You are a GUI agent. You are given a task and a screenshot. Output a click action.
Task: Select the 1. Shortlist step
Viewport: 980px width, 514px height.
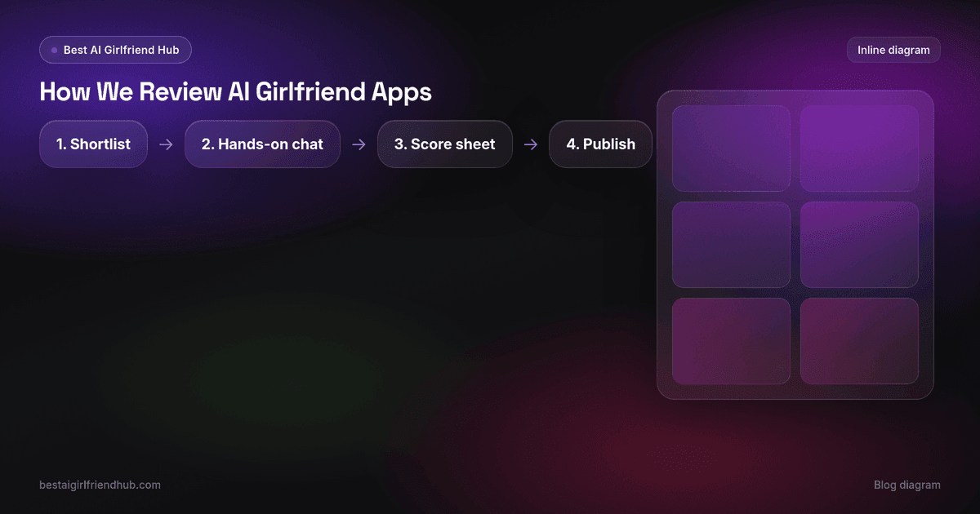tap(93, 144)
